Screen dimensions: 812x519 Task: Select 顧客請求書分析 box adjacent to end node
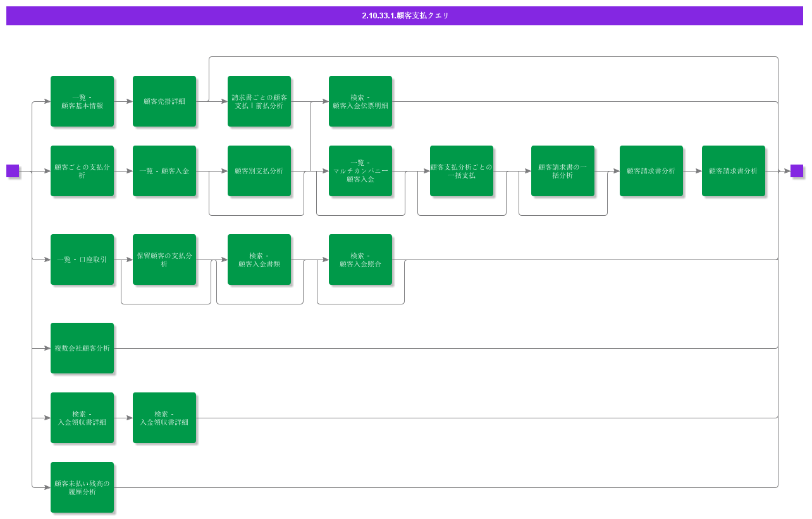[x=734, y=171]
